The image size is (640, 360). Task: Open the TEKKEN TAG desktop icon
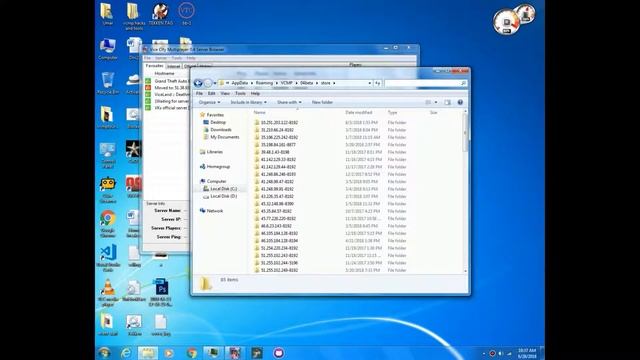161,14
